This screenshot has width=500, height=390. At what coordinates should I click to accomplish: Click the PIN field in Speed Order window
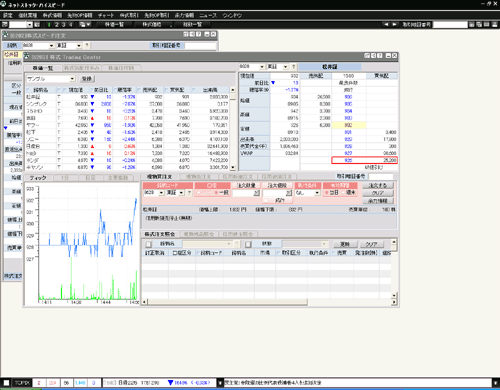[200, 46]
